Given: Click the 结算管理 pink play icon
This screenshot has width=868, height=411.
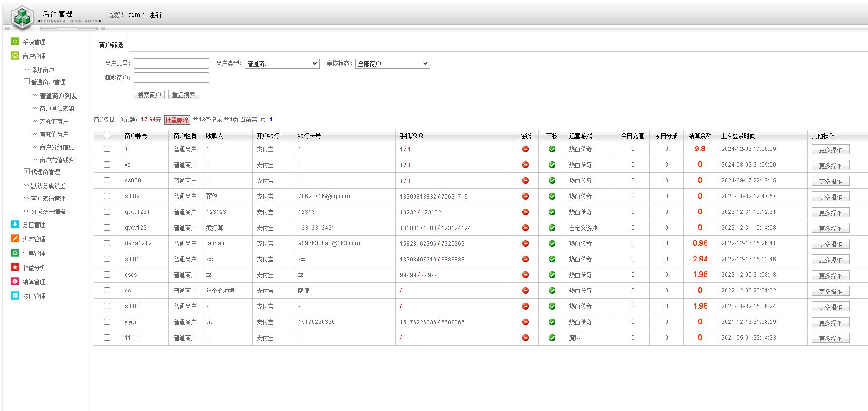Looking at the screenshot, I should pos(15,282).
